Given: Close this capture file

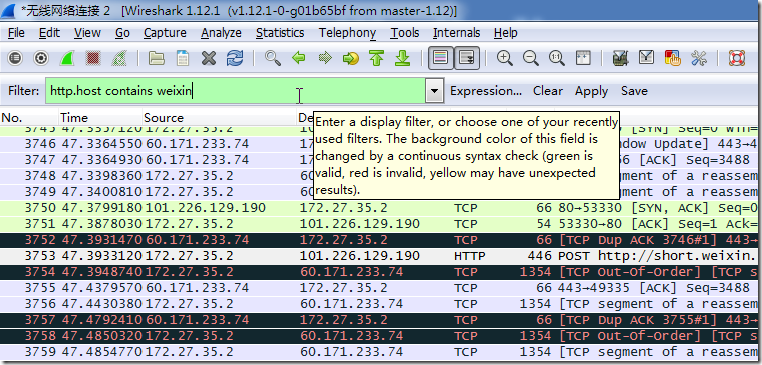Looking at the screenshot, I should tap(209, 59).
